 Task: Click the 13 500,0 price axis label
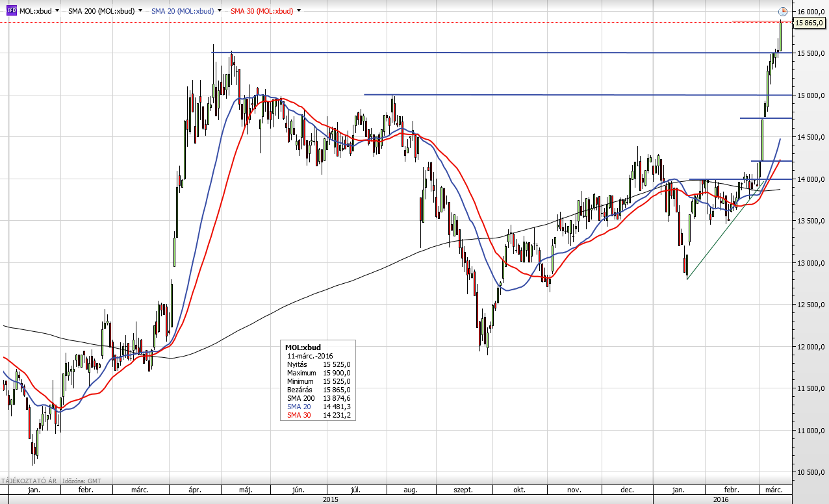coord(810,221)
